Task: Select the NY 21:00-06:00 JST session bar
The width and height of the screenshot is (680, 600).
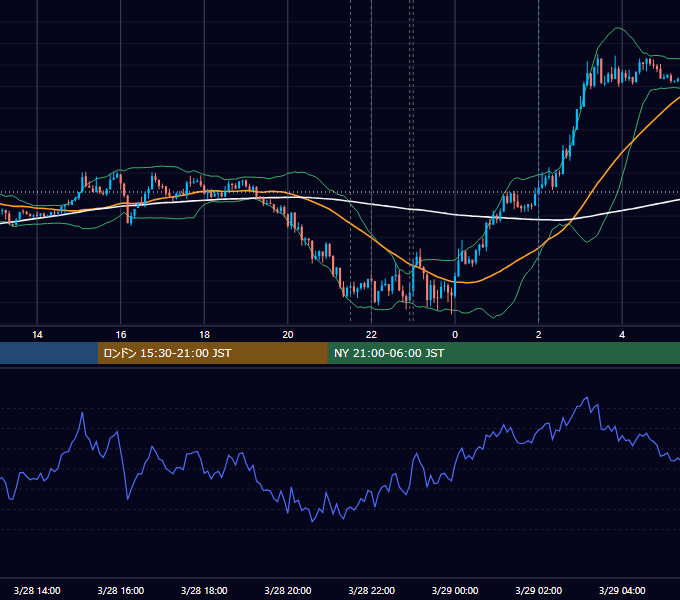Action: pos(503,353)
